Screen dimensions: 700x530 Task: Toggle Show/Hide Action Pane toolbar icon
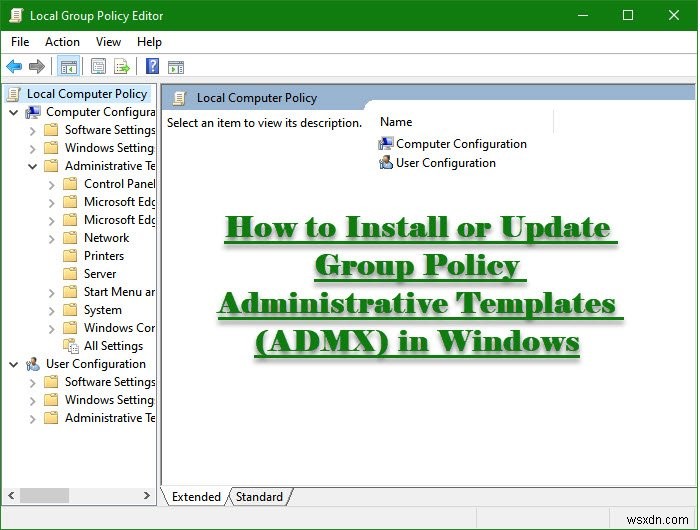(176, 67)
